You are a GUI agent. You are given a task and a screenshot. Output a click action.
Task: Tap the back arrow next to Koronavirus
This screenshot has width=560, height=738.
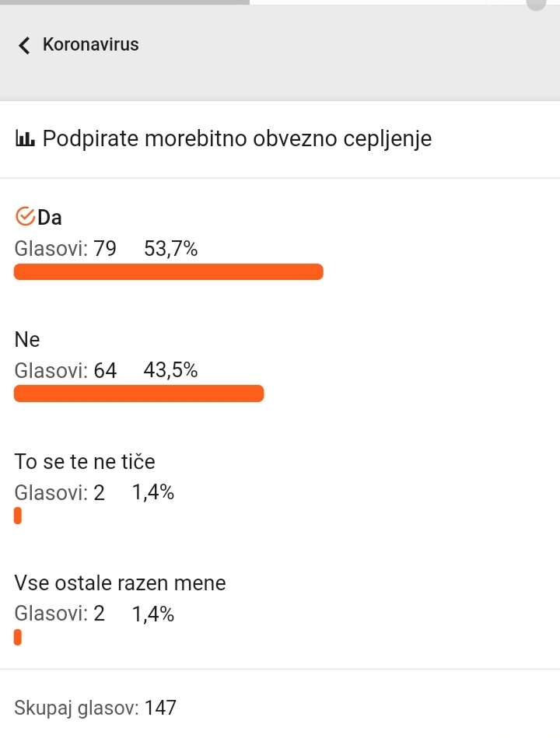click(x=24, y=45)
